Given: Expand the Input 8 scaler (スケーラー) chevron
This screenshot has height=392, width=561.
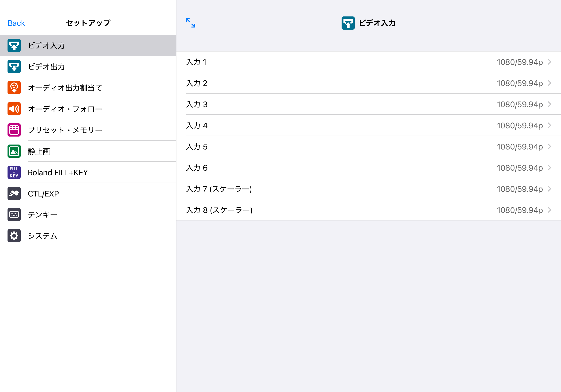Looking at the screenshot, I should coord(549,210).
